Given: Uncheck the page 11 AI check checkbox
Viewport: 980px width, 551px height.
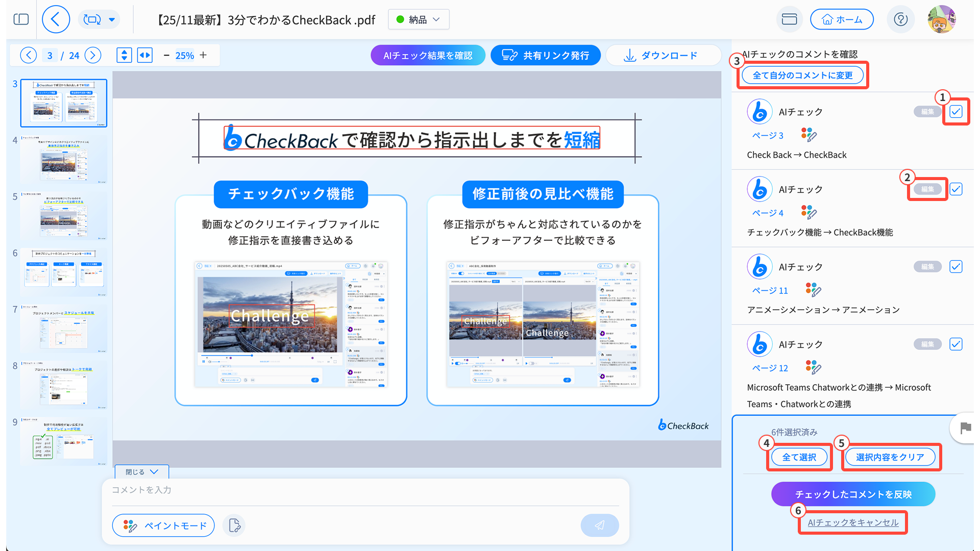Looking at the screenshot, I should coord(955,267).
